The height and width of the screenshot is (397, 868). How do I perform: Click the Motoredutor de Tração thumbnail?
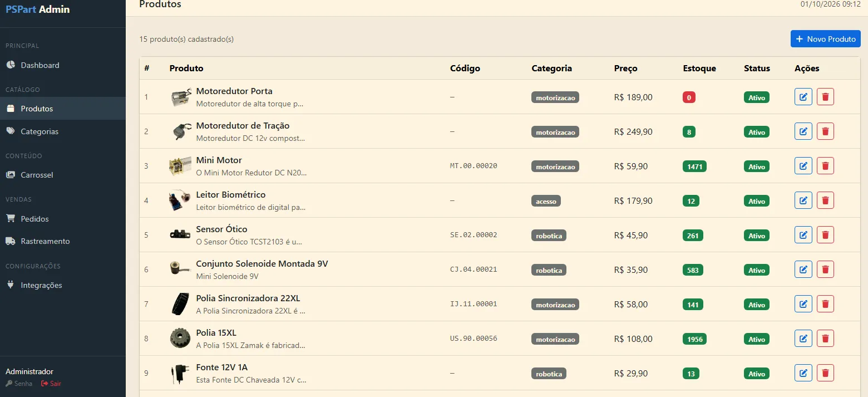180,131
